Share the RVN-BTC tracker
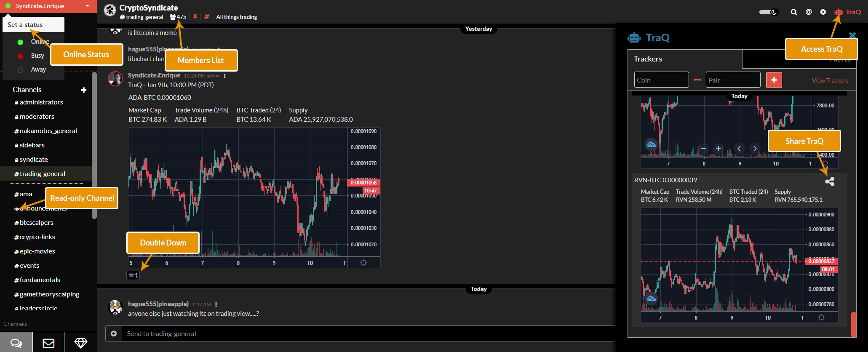 [830, 181]
